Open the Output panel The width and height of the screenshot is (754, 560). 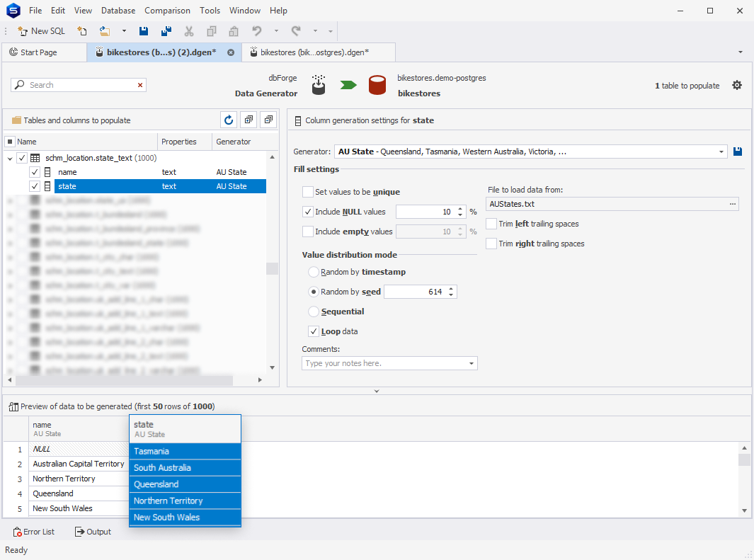pos(93,532)
